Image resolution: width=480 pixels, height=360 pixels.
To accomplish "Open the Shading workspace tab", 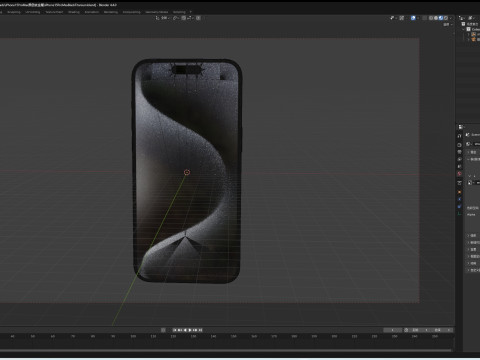I will coord(74,12).
